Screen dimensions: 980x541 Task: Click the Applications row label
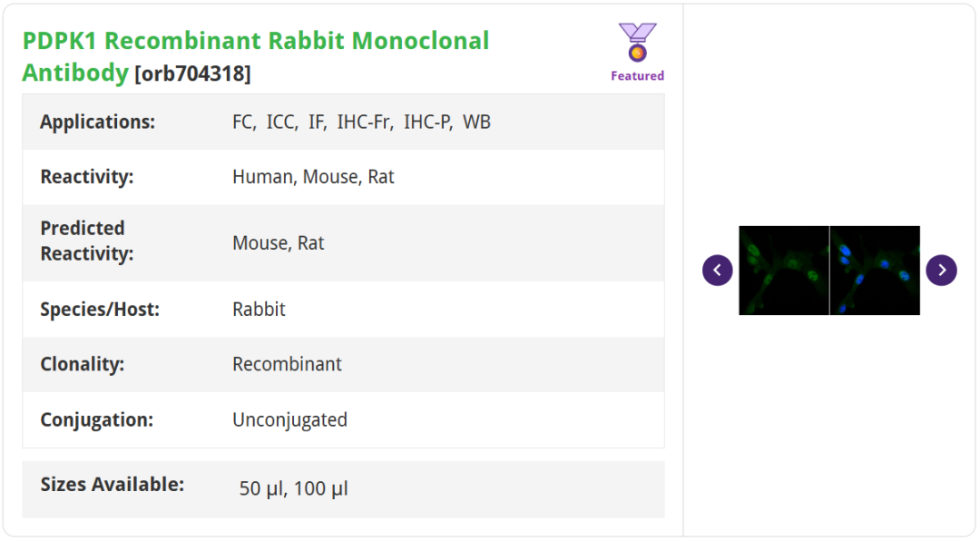[x=97, y=122]
